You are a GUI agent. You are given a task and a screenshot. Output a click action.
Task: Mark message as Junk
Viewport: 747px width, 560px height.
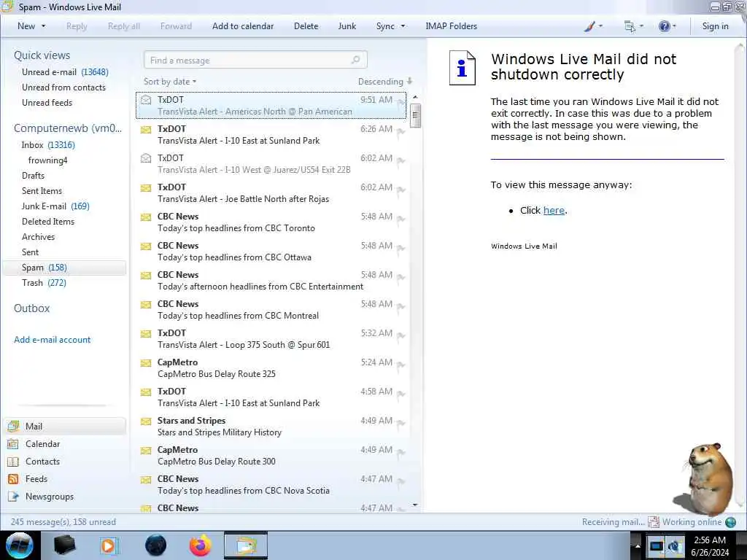(x=347, y=26)
